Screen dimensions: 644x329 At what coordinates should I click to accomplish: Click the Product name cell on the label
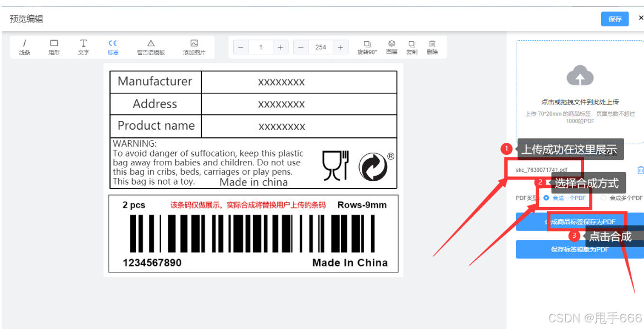[x=155, y=126]
